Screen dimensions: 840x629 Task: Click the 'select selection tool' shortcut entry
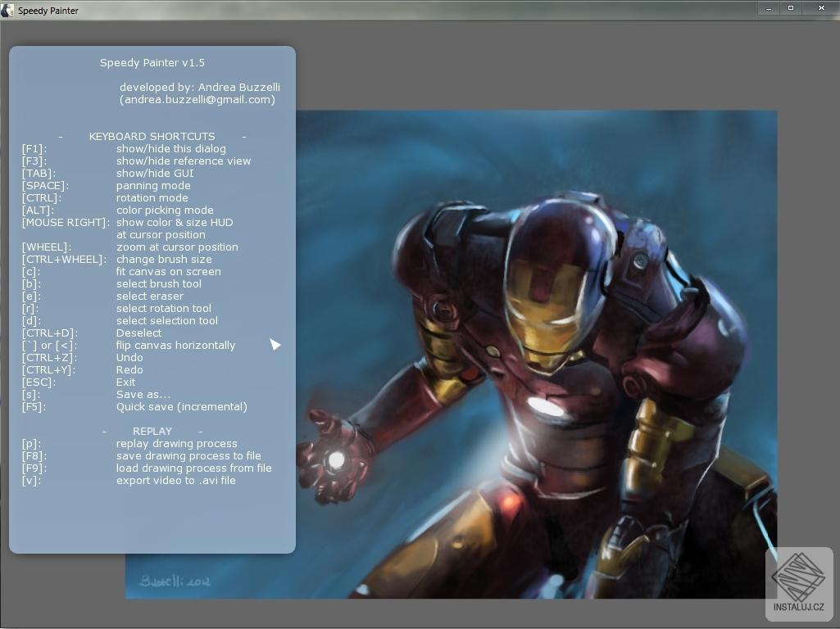[167, 320]
